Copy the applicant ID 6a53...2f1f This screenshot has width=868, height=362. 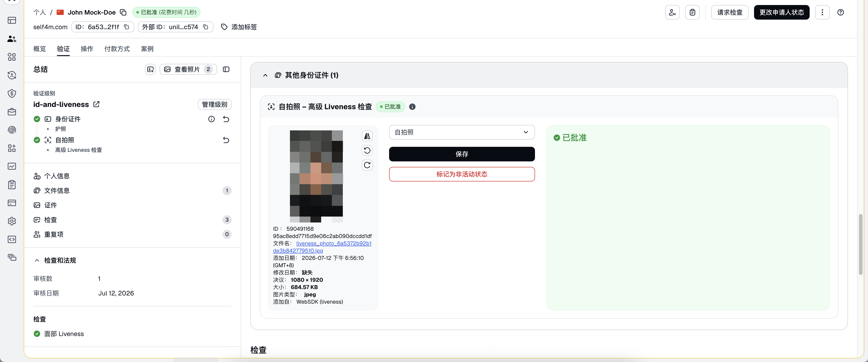[x=127, y=27]
